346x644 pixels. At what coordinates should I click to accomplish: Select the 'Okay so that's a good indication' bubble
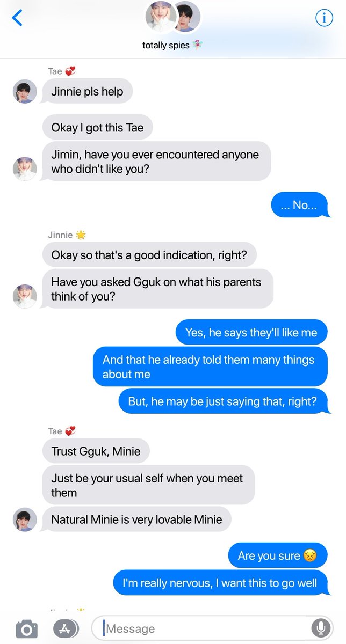coord(149,255)
